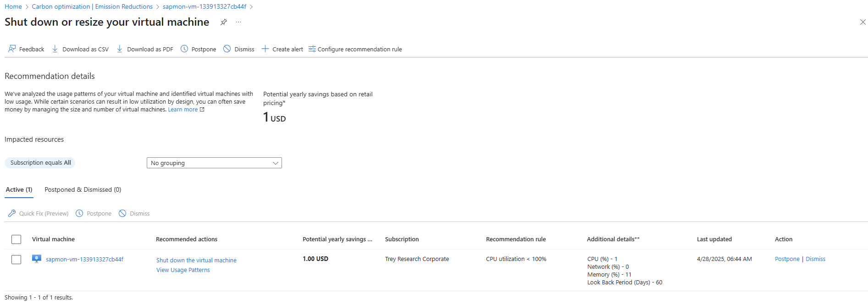Open View Usage Patterns link
The width and height of the screenshot is (868, 305).
(x=183, y=270)
